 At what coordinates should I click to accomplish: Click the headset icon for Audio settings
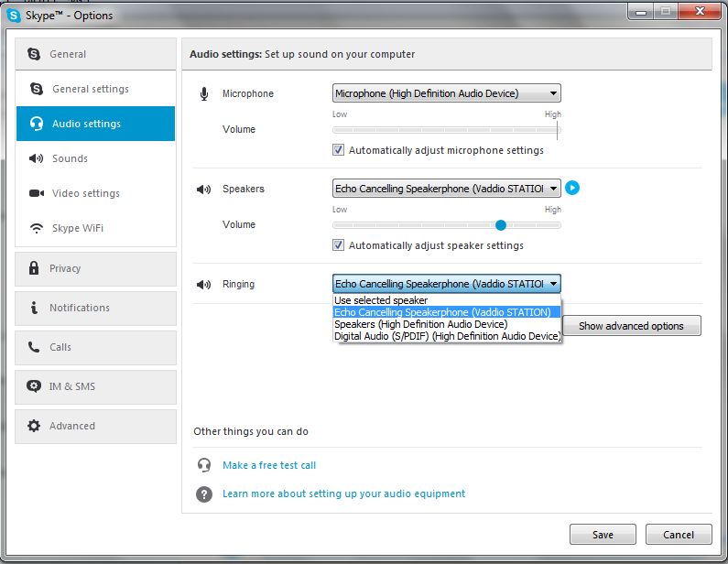pos(37,124)
